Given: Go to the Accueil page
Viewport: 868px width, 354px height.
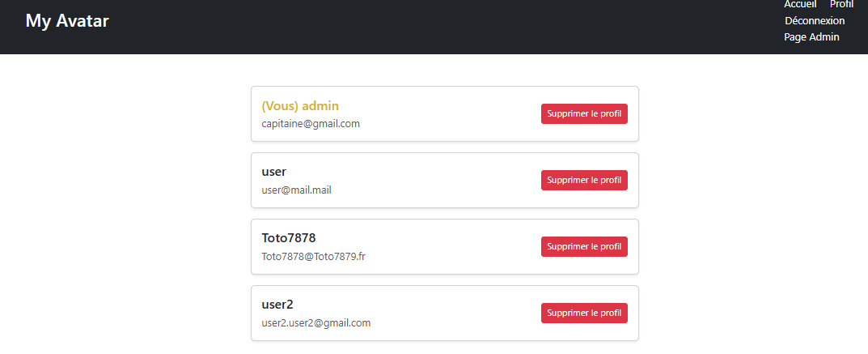Looking at the screenshot, I should 800,4.
